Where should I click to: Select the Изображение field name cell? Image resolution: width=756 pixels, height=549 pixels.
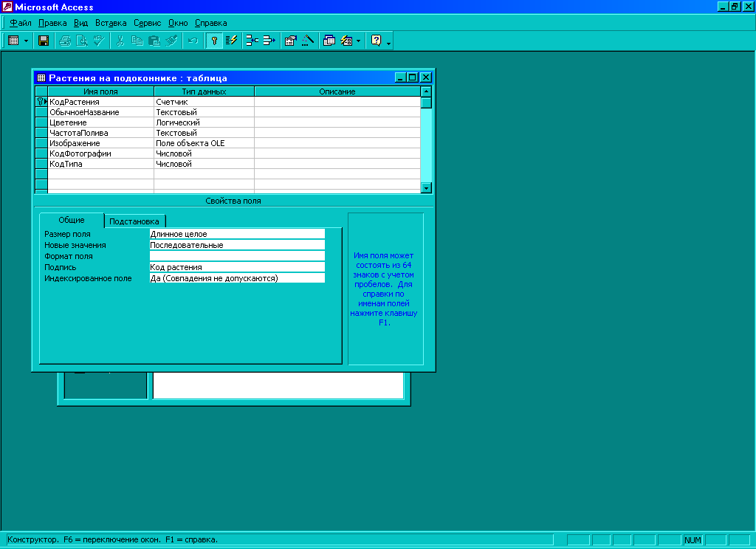point(100,143)
